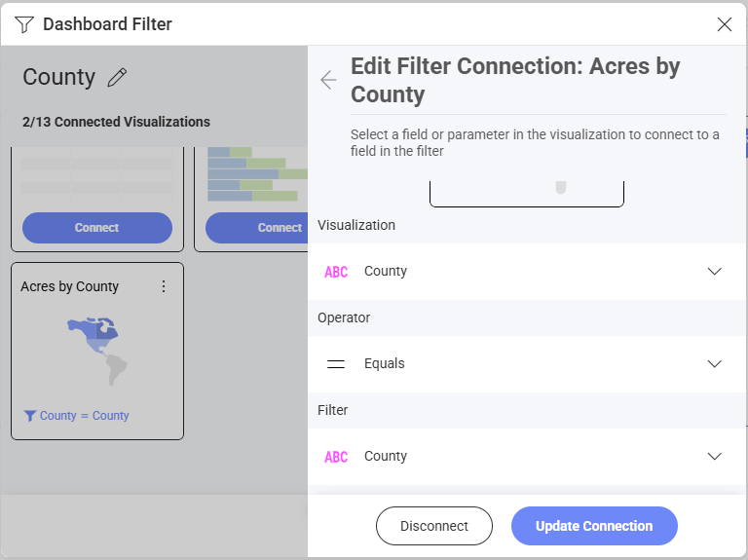Click the County = County connection link
748x560 pixels.
pyautogui.click(x=84, y=416)
